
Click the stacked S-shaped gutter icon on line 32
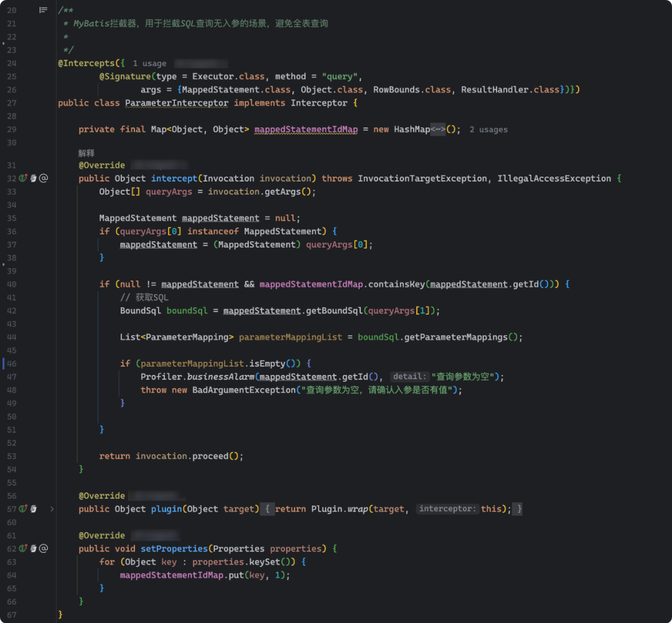point(34,178)
